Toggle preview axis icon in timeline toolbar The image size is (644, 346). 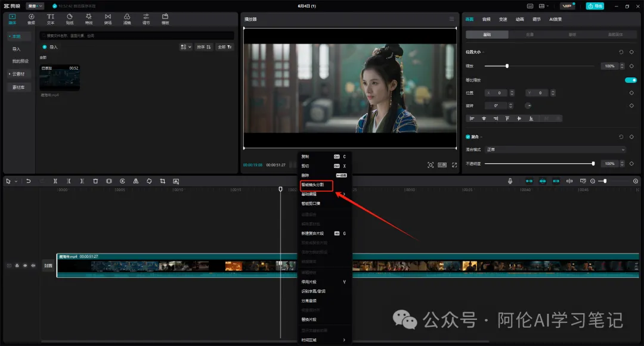[569, 181]
